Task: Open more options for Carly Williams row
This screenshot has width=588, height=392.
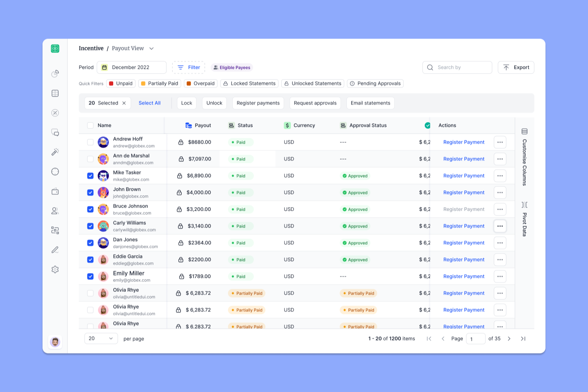Action: 500,226
